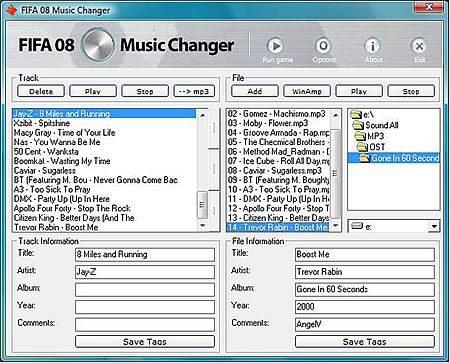This screenshot has height=363, width=450.
Task: Select file 08 - Caviar - Sugarless.mp3
Action: pos(278,171)
